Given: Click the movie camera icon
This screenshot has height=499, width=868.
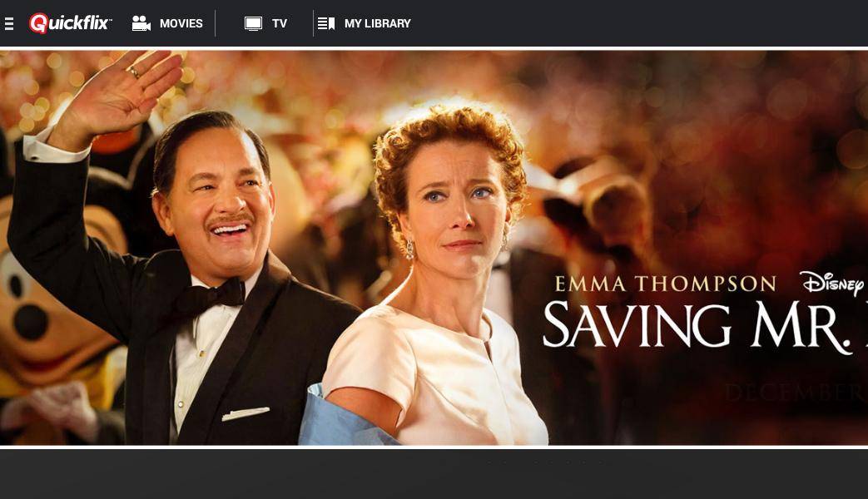Looking at the screenshot, I should coord(141,23).
